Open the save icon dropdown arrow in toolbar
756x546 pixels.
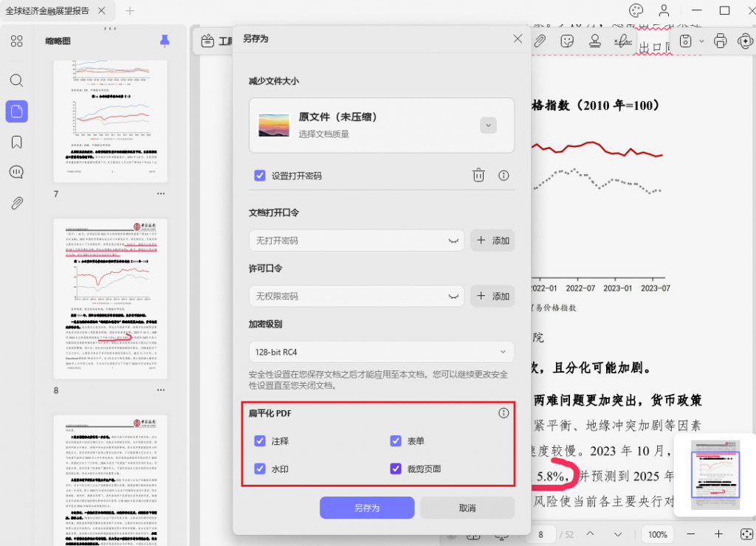pos(701,41)
